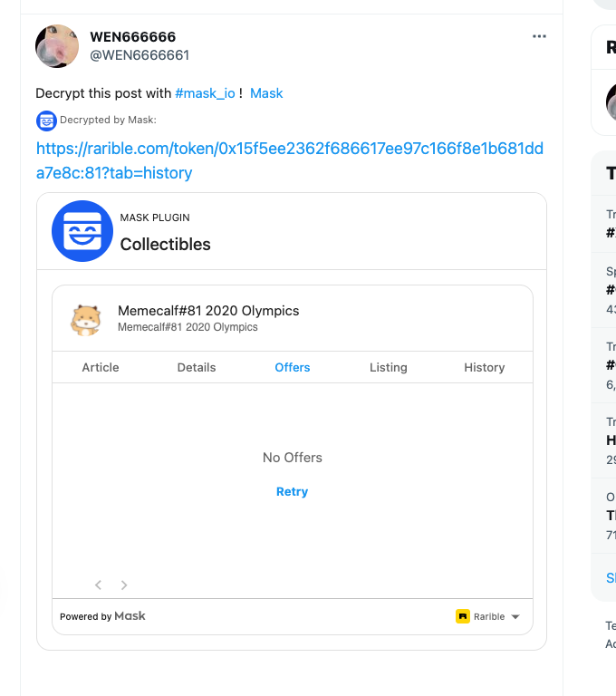Viewport: 616px width, 696px height.
Task: Open the blue Mask link in the tweet
Action: (x=266, y=93)
